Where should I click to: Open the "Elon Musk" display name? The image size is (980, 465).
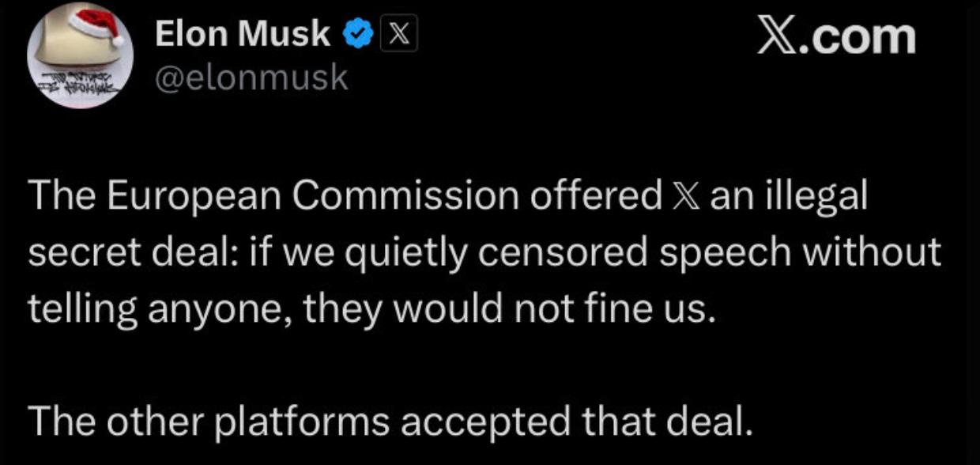pyautogui.click(x=243, y=33)
